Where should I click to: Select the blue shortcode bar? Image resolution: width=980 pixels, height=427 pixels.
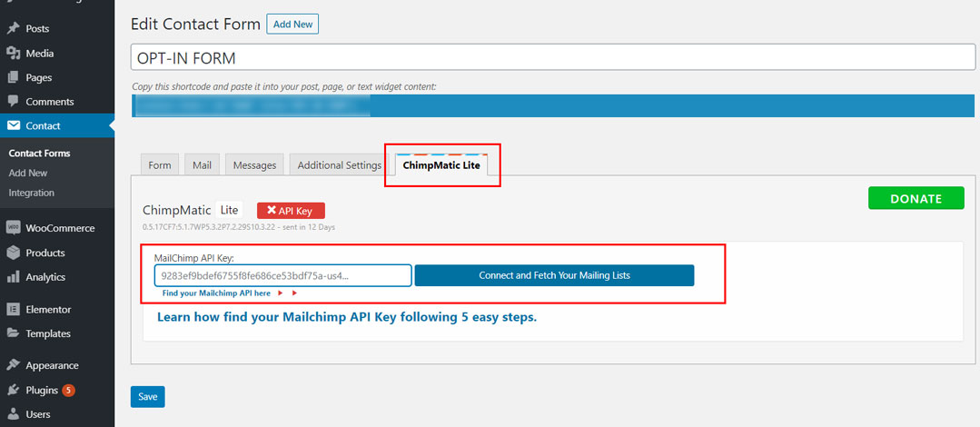(553, 105)
